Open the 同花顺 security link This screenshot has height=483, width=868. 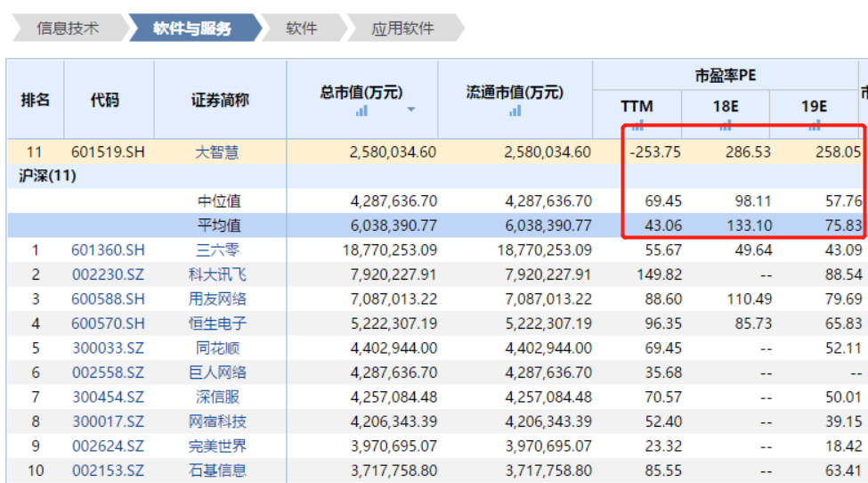217,348
